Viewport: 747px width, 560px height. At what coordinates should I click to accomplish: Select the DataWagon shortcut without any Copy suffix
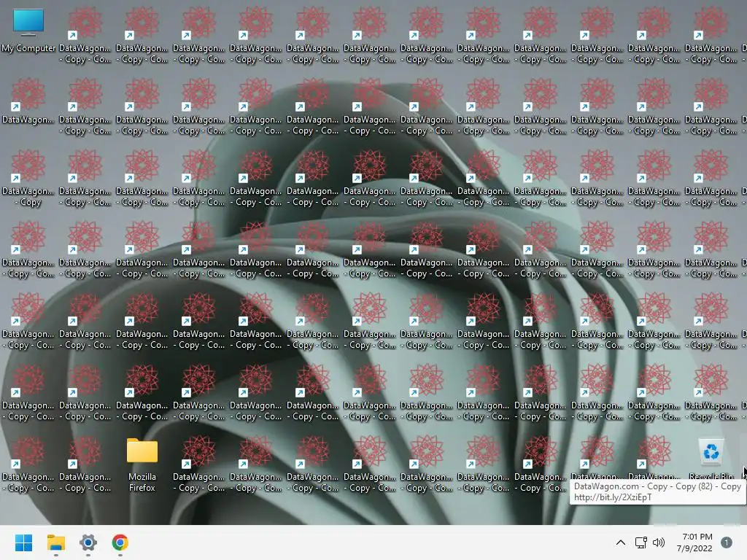click(28, 101)
